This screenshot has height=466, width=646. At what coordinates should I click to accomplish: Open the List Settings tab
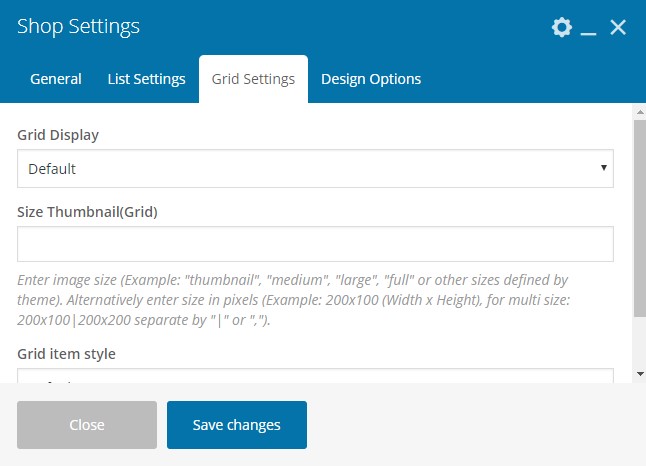[146, 79]
